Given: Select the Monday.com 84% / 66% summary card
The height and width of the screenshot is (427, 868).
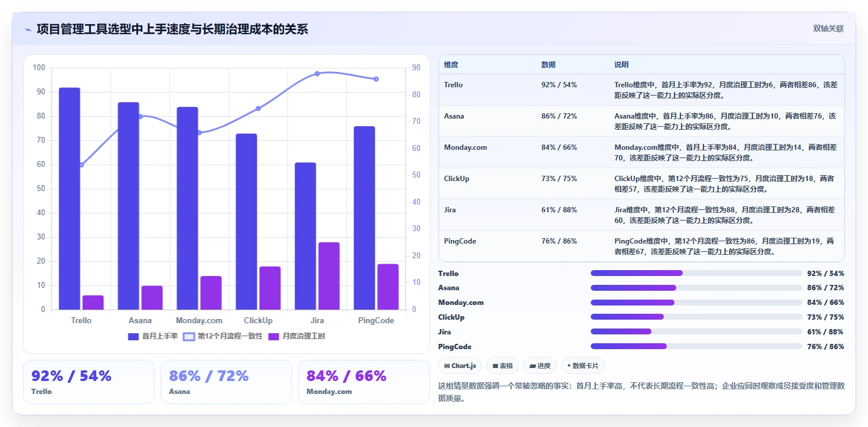Looking at the screenshot, I should click(363, 382).
